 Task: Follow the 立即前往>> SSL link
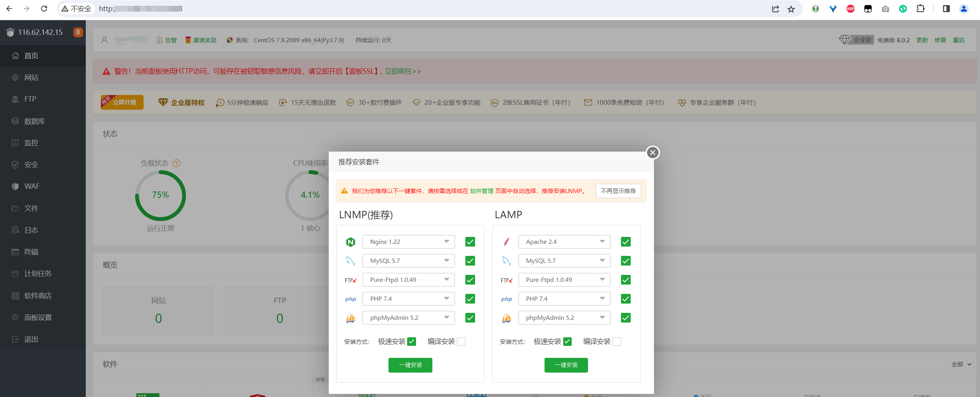[403, 71]
